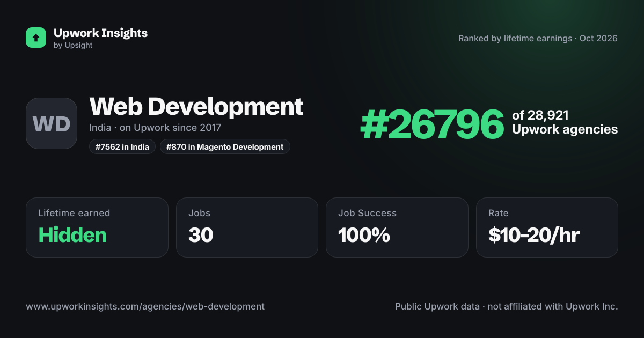Click the jobs count '30'
This screenshot has height=338, width=644.
201,235
